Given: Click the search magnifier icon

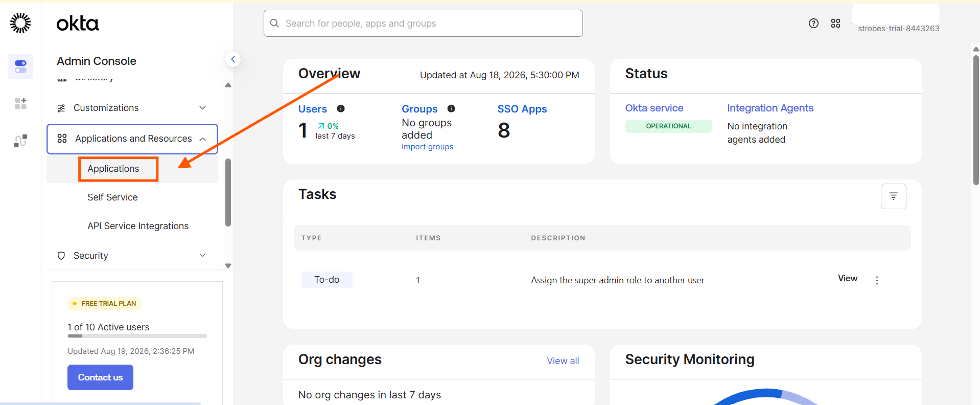Looking at the screenshot, I should pos(274,24).
